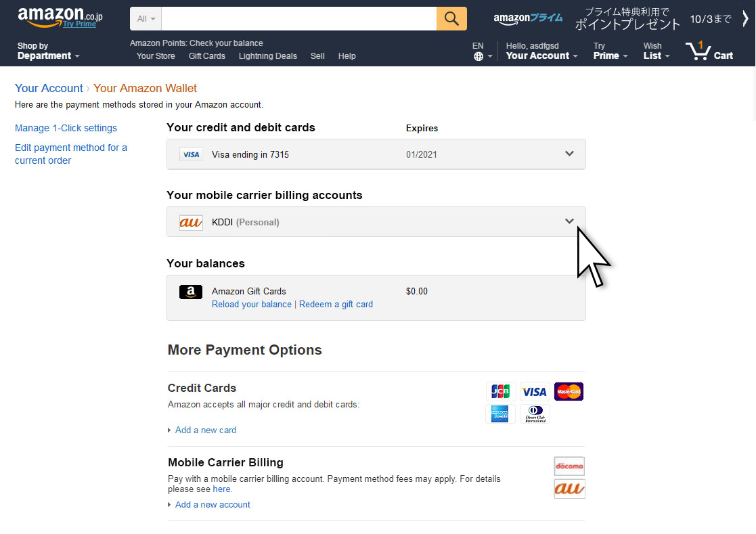Click the orange search magnifier button
The width and height of the screenshot is (756, 534).
tap(451, 18)
